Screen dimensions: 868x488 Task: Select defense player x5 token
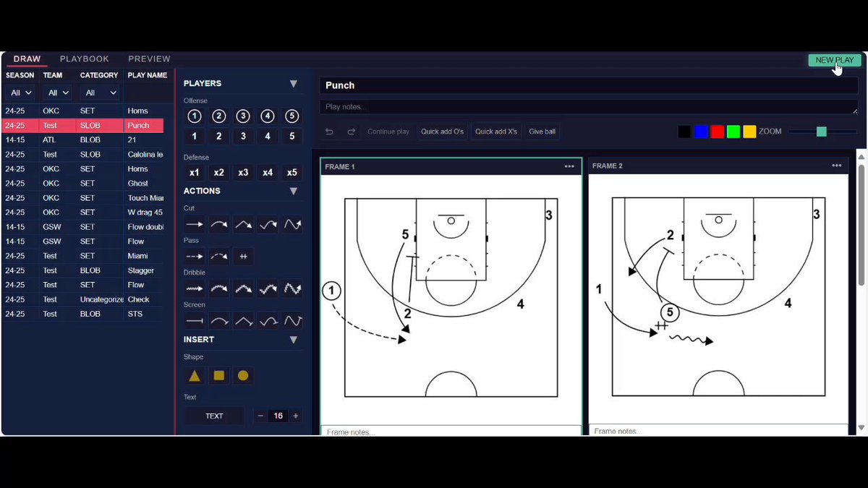pos(292,173)
